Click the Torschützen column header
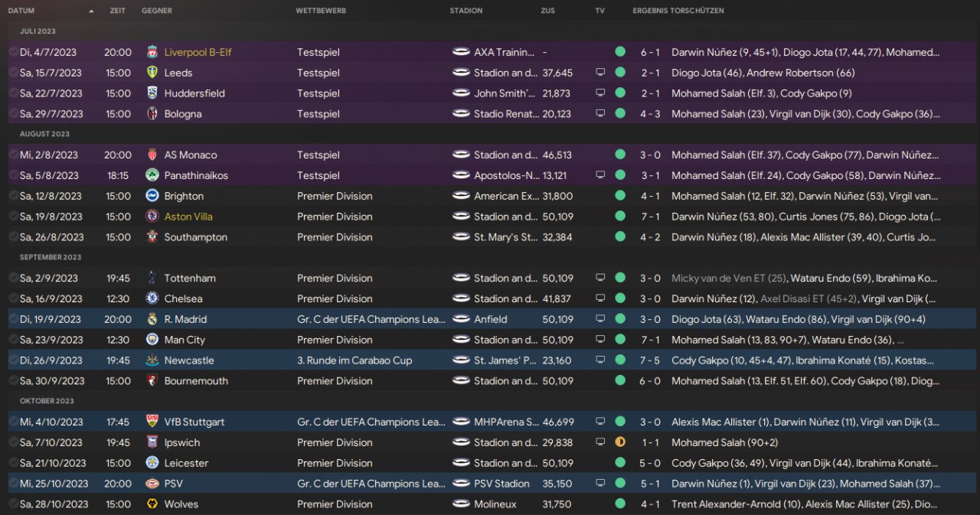This screenshot has width=980, height=515. click(x=697, y=11)
